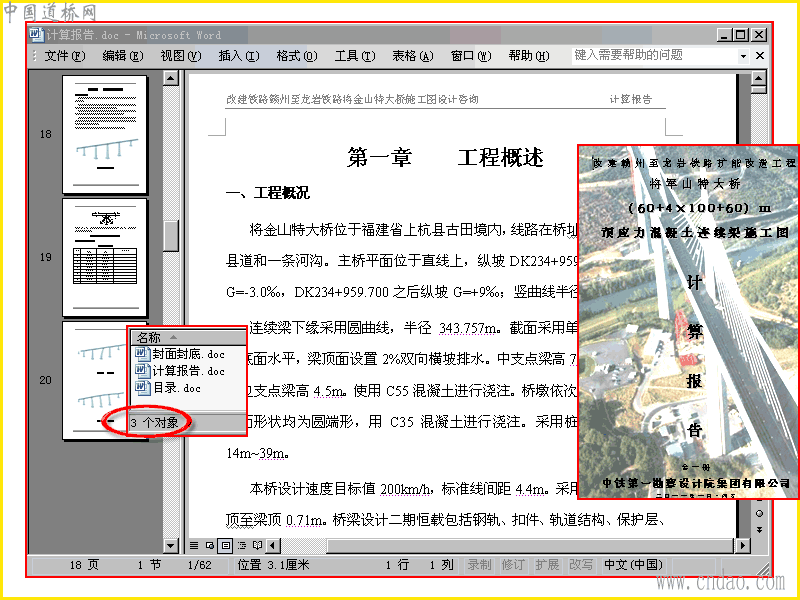Click the Word document icon in title bar
Image resolution: width=800 pixels, height=600 pixels.
(x=36, y=35)
